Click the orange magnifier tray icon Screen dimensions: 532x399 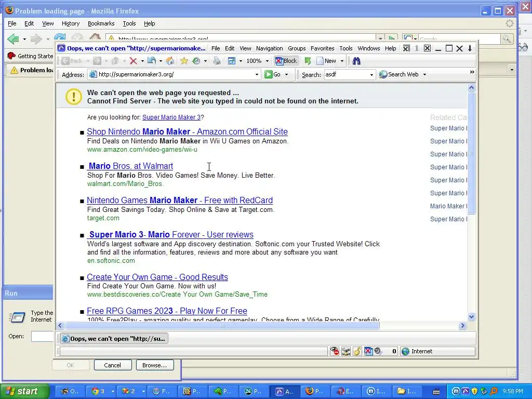494,392
